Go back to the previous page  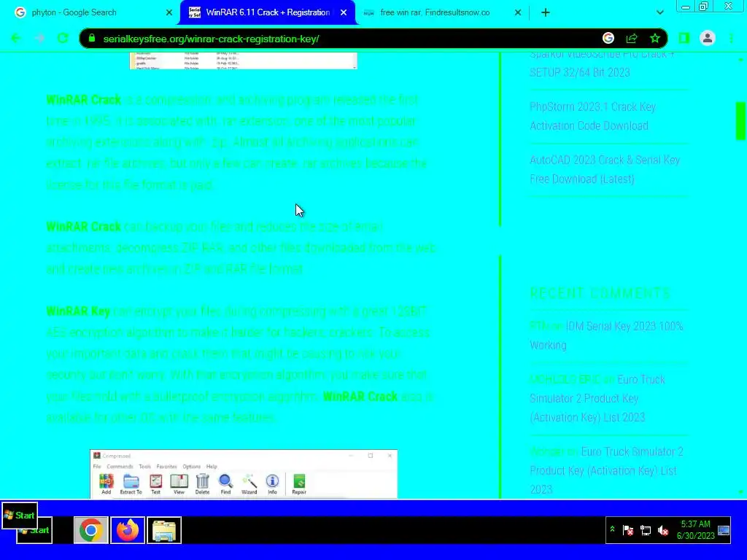click(16, 38)
